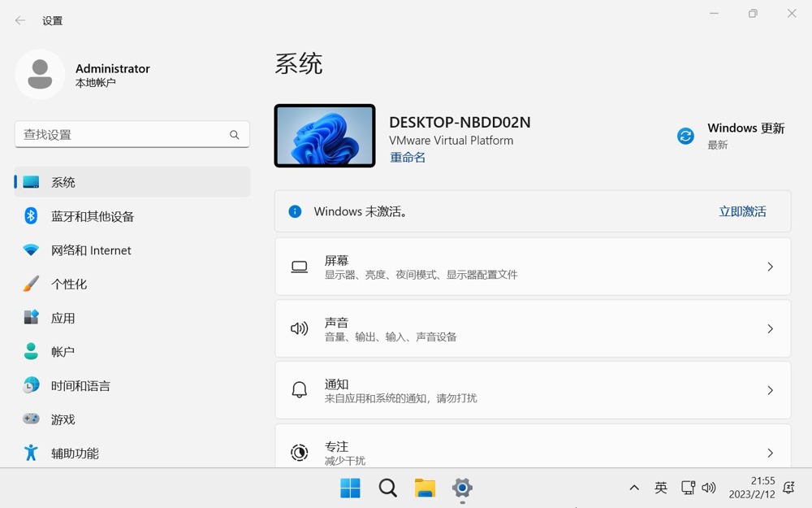Open File Explorer from the taskbar

coord(425,488)
